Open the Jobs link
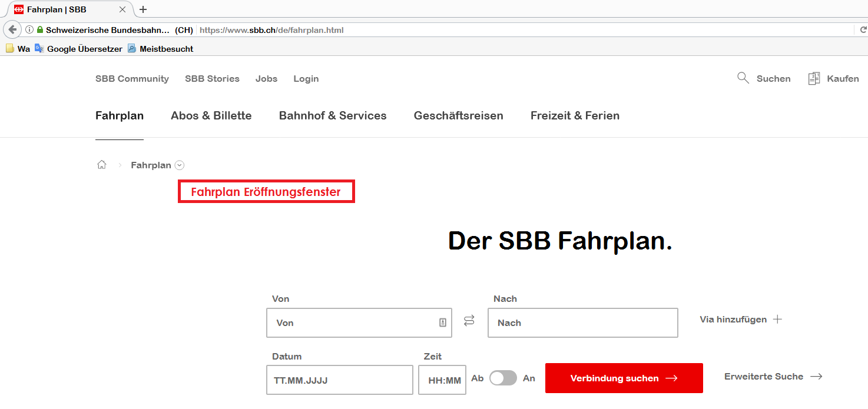The image size is (868, 409). tap(266, 78)
